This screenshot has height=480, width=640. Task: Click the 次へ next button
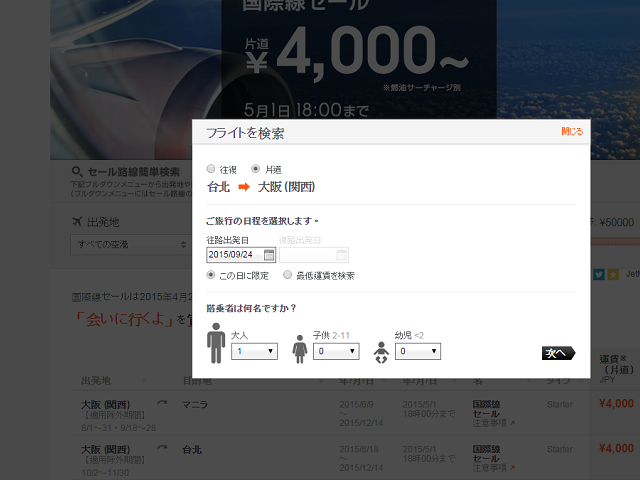coord(558,353)
